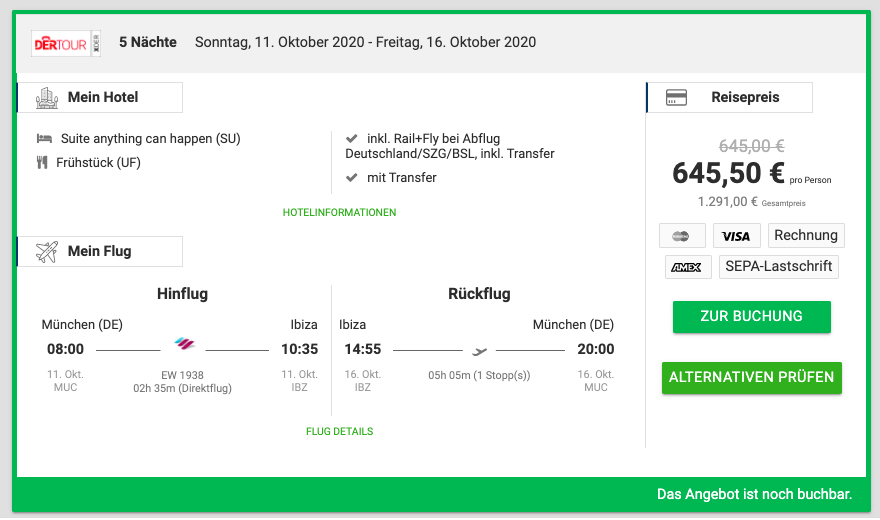Click the return flight plane icon
This screenshot has height=520, width=880.
click(479, 351)
